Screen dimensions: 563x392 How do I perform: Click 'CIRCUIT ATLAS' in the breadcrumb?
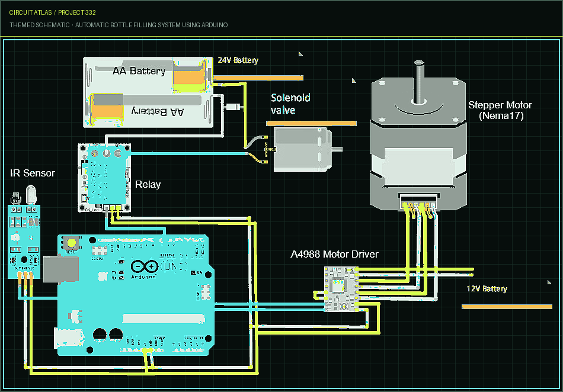(30, 12)
